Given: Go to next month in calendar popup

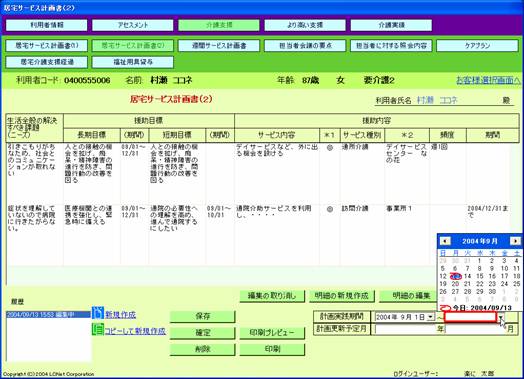Looking at the screenshot, I should [x=515, y=241].
